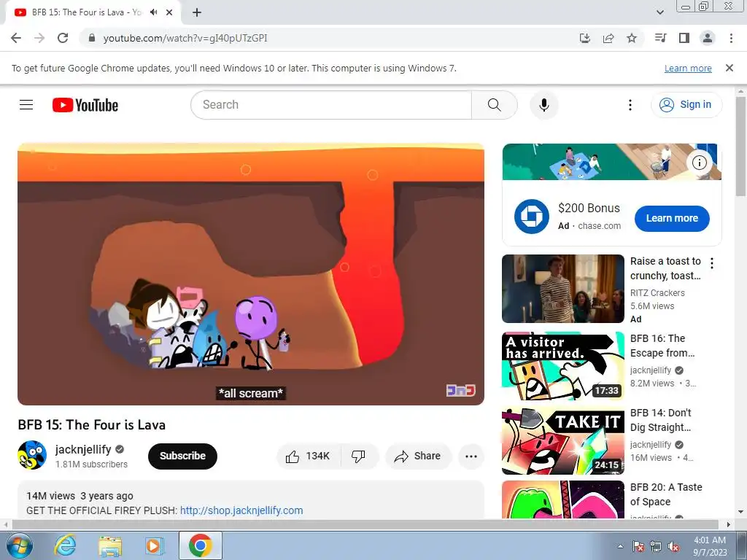Screen dimensions: 747x560
Task: Dismiss the Chrome update notification bar
Action: [729, 68]
